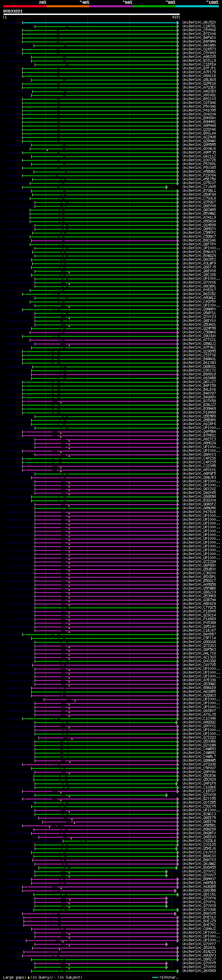This screenshot has height=980, width=222.
Task: Open hit UniRef100_B3TLL9
Action: pos(199,60)
